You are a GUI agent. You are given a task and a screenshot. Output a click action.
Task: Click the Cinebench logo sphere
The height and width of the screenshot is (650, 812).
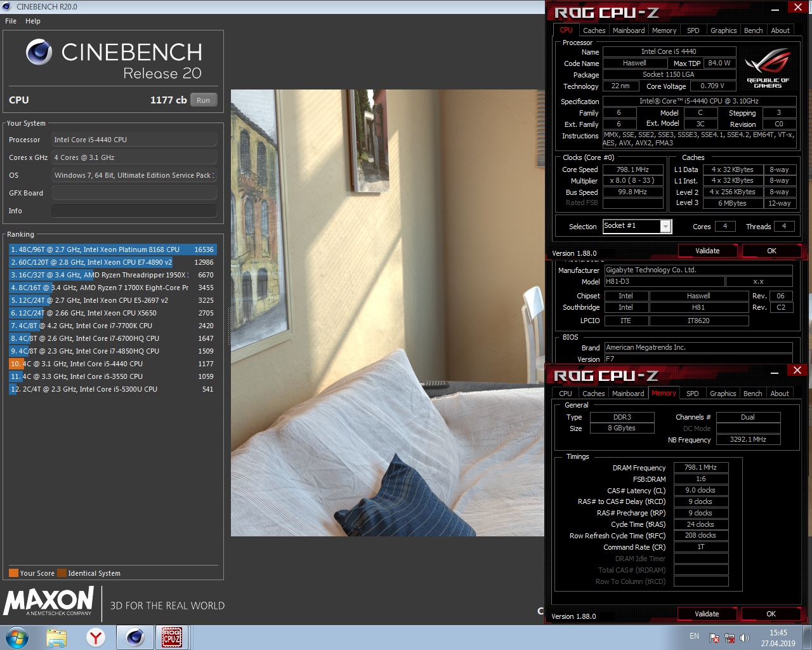[x=39, y=53]
